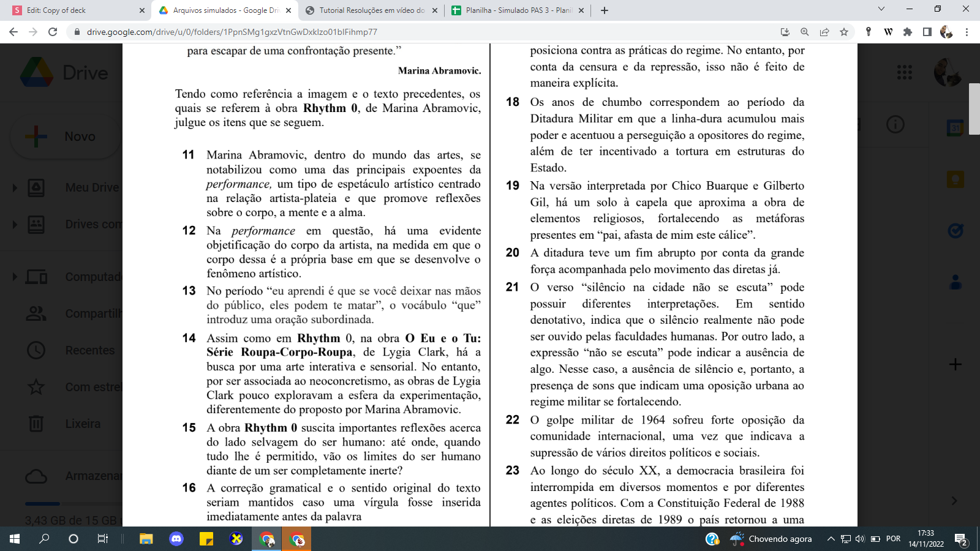The width and height of the screenshot is (980, 551).
Task: Reload the current page
Action: pos(53,32)
